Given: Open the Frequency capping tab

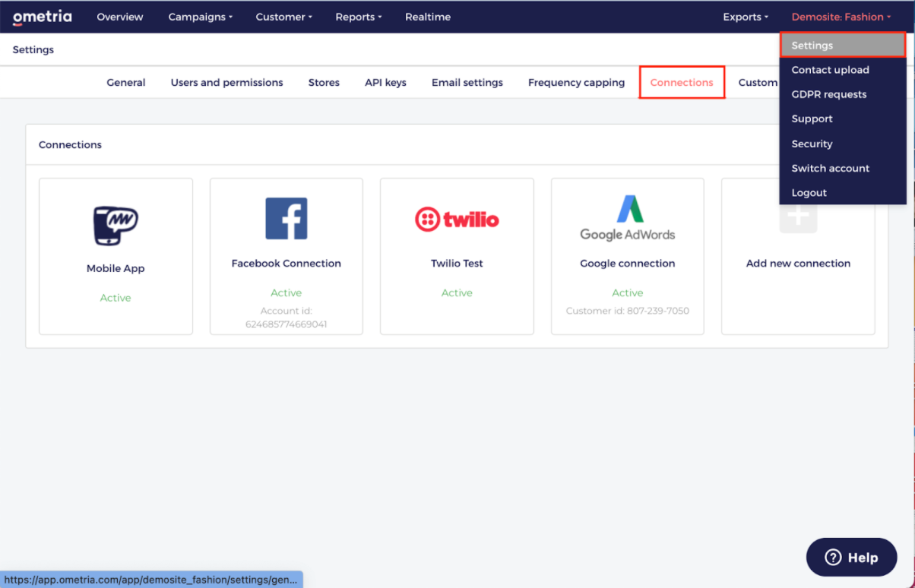Looking at the screenshot, I should click(576, 82).
